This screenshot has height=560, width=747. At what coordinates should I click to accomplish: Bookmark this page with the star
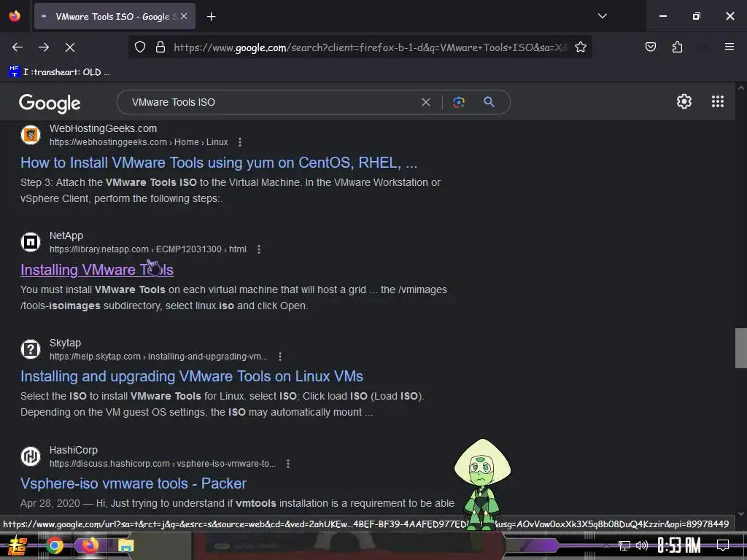580,47
